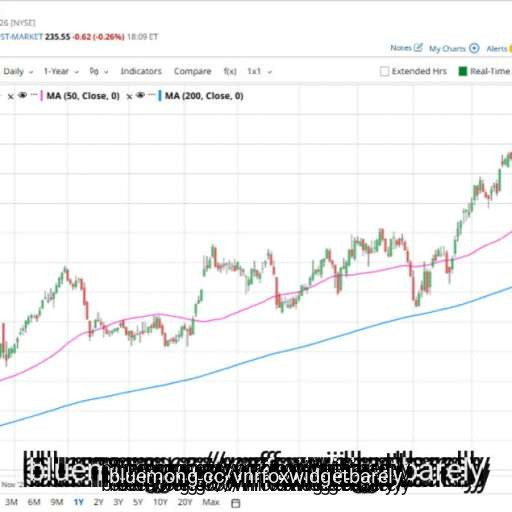The width and height of the screenshot is (512, 512).
Task: Click the MA (200, Close, 0) label
Action: click(x=204, y=96)
